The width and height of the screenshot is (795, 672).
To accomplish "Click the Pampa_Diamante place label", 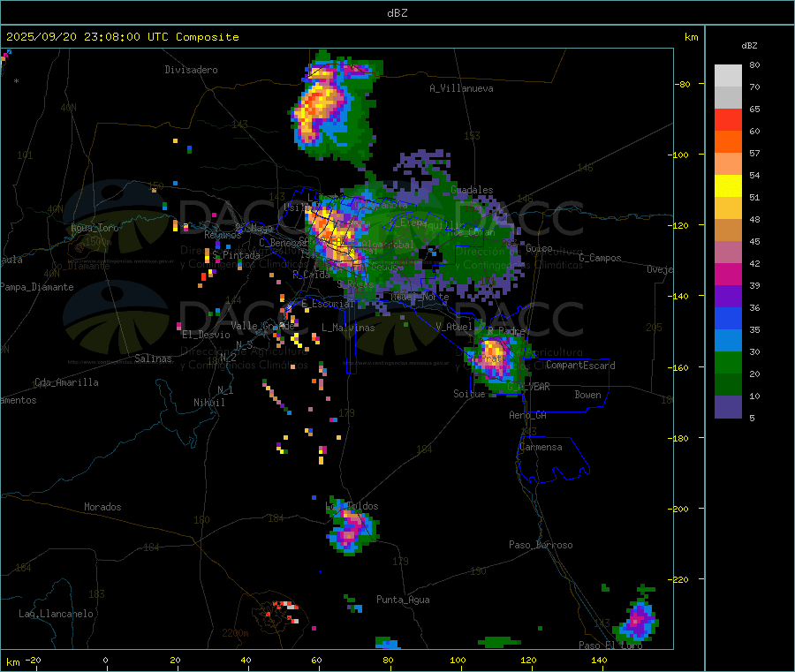I will coord(37,287).
